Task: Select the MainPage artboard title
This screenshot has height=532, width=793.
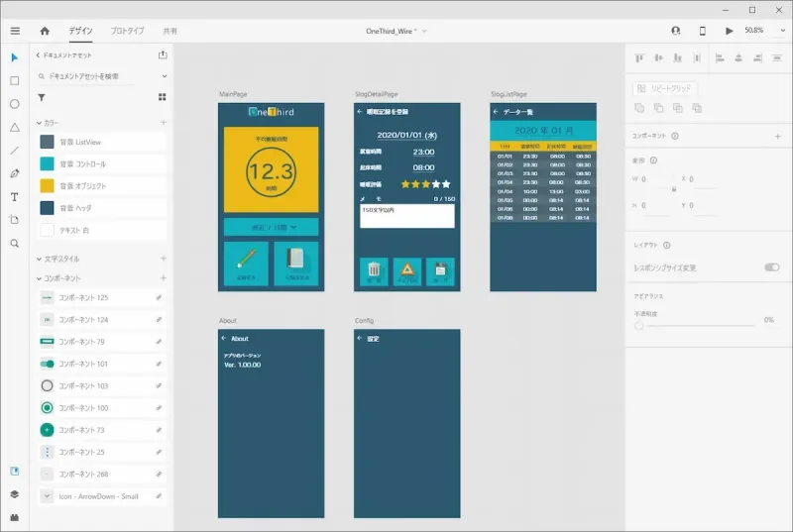Action: coord(233,94)
